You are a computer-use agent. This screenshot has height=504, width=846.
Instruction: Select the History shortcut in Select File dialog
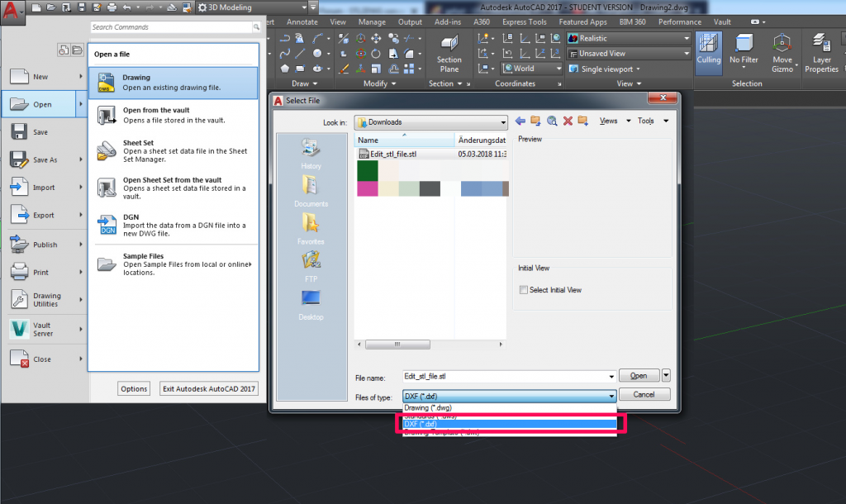click(x=311, y=155)
